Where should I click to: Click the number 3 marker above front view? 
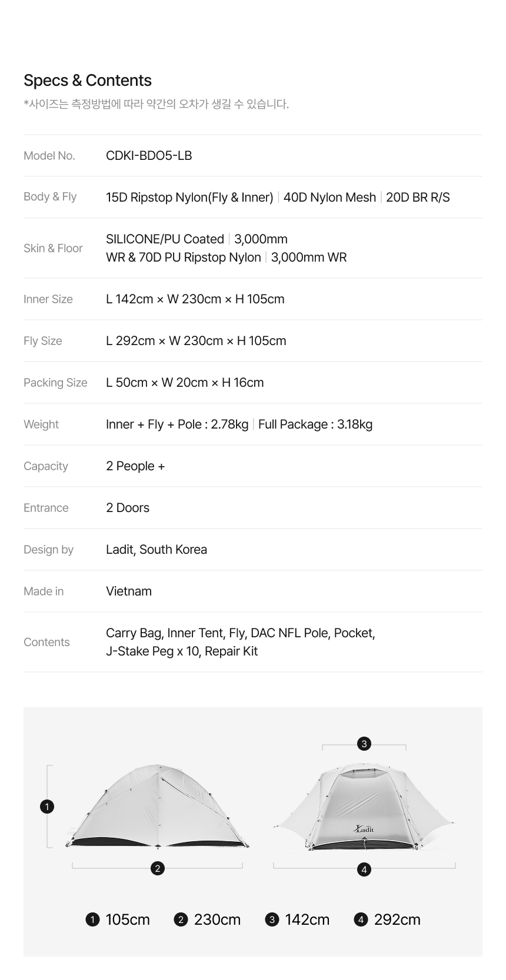point(364,744)
